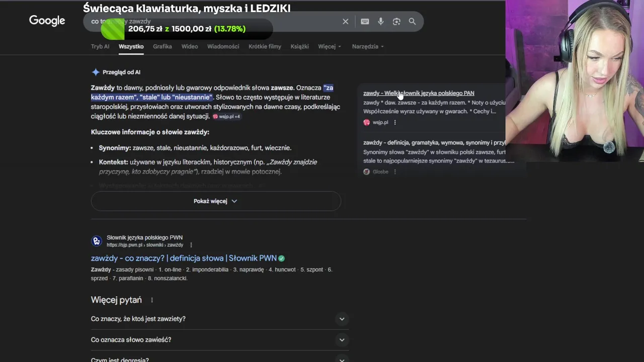Click the Glosbe source favicon

[366, 171]
